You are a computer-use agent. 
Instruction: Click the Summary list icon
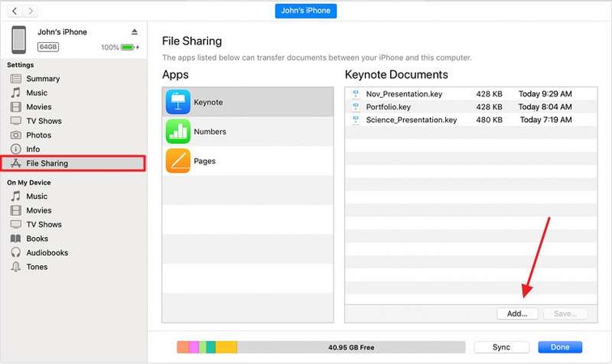tap(15, 78)
